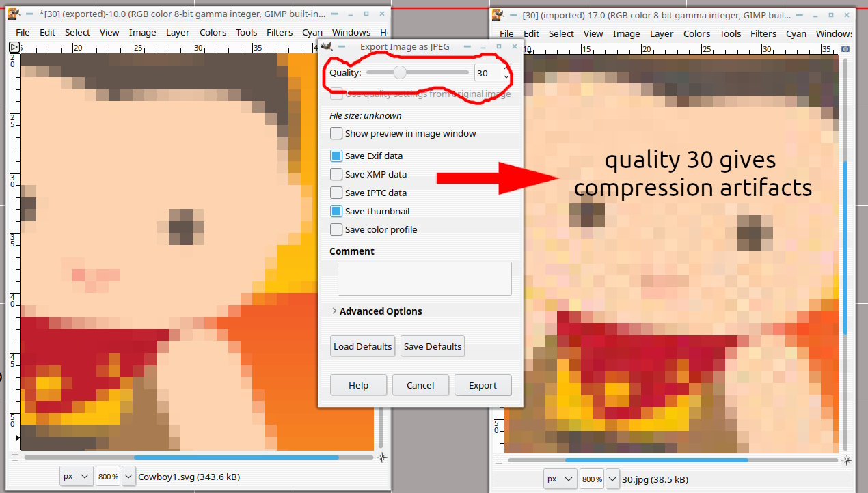868x493 pixels.
Task: Check Save color profile
Action: click(336, 229)
